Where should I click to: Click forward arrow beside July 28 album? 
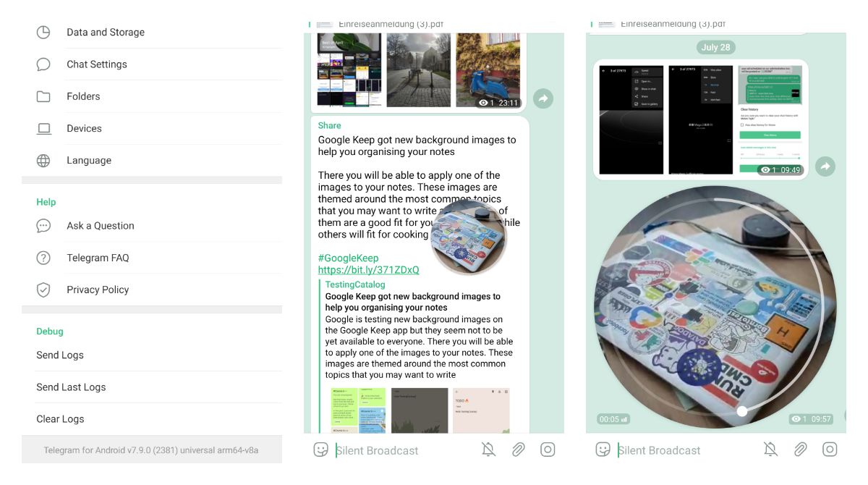pos(825,166)
